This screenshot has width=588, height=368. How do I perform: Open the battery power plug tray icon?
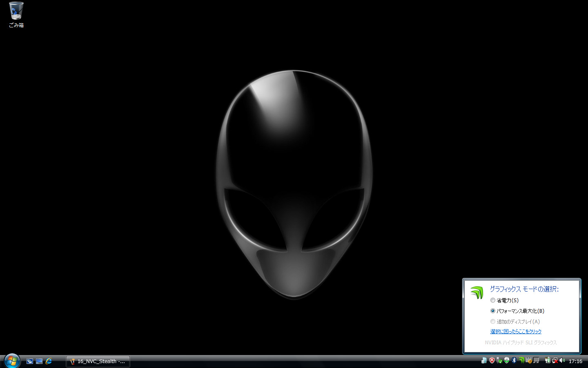pos(548,360)
